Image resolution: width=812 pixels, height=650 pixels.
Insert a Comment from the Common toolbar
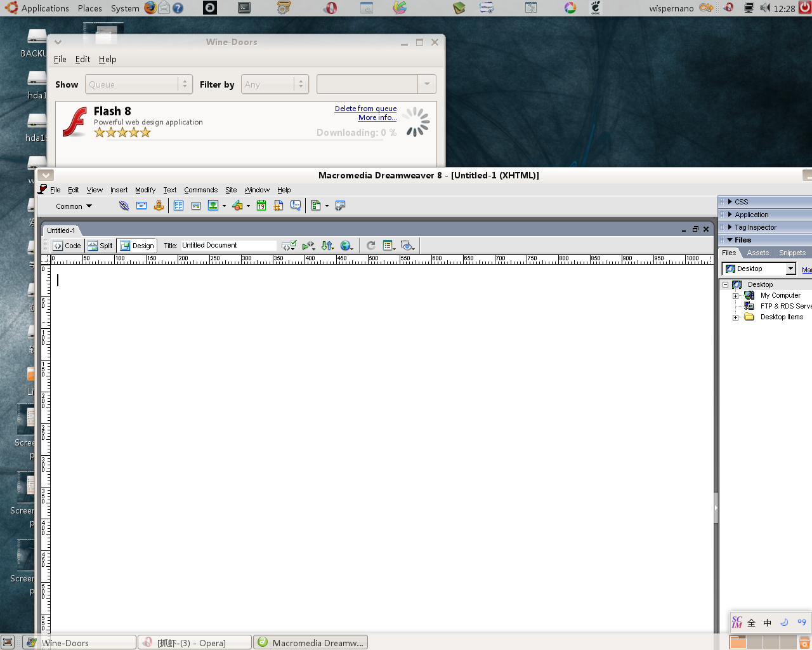coord(296,206)
